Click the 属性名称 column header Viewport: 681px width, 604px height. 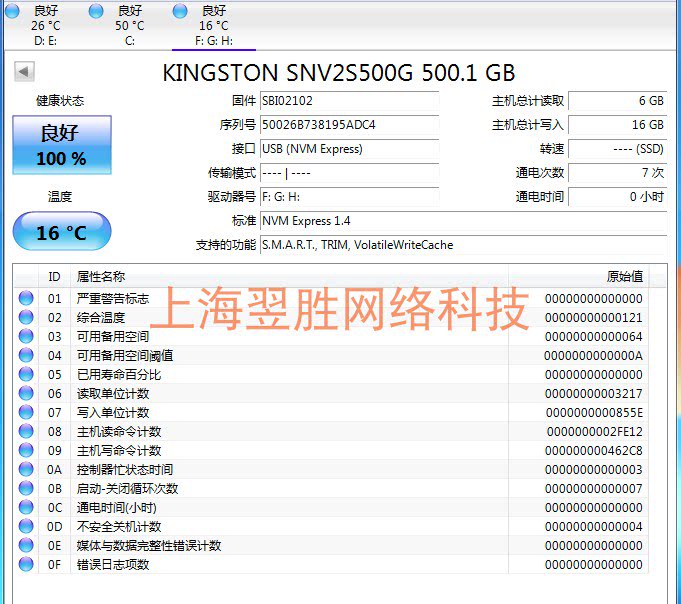point(289,276)
